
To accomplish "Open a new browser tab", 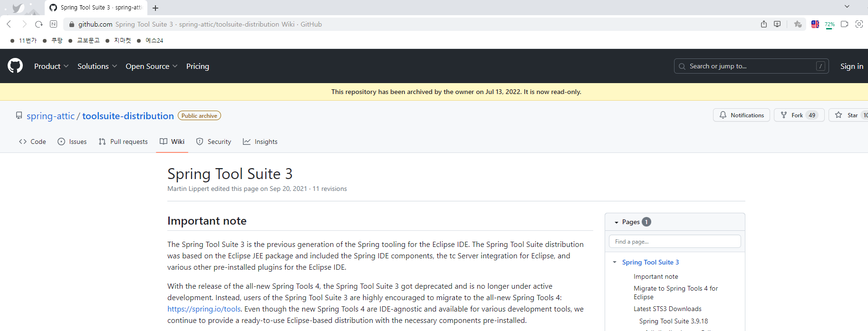I will 155,8.
